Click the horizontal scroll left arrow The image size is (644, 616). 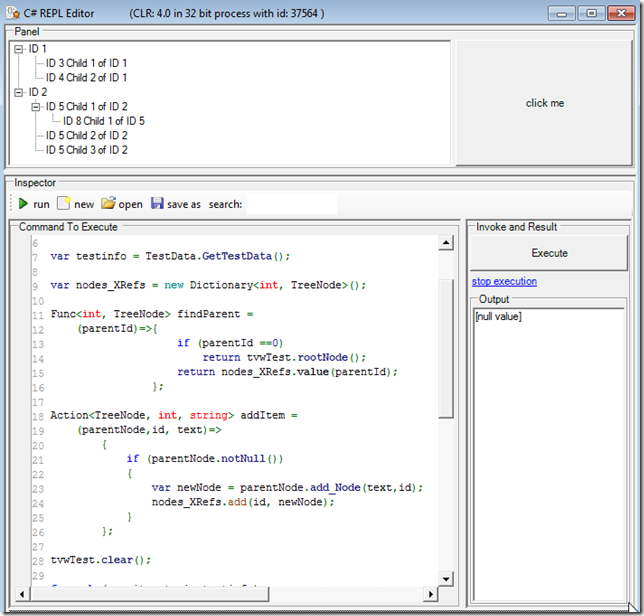22,594
